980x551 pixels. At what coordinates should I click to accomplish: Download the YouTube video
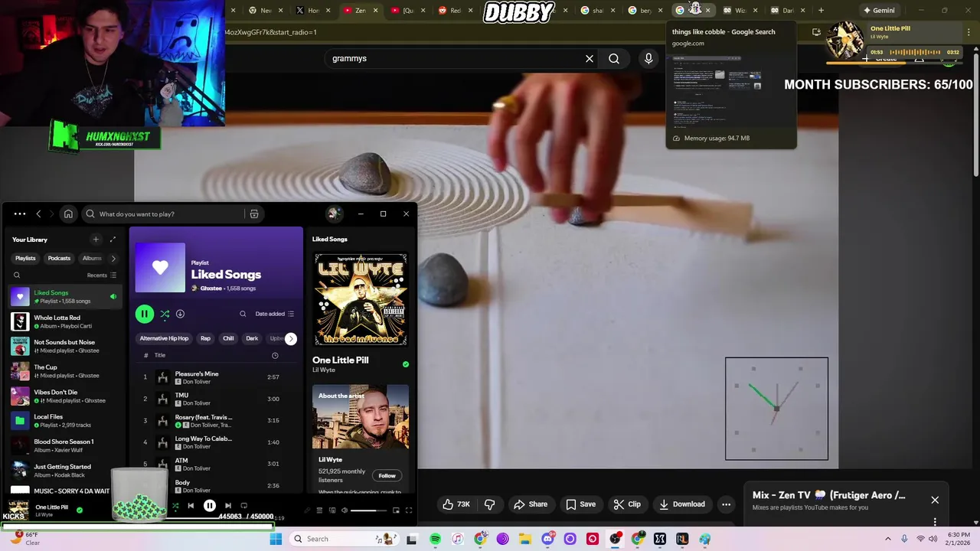(x=682, y=504)
